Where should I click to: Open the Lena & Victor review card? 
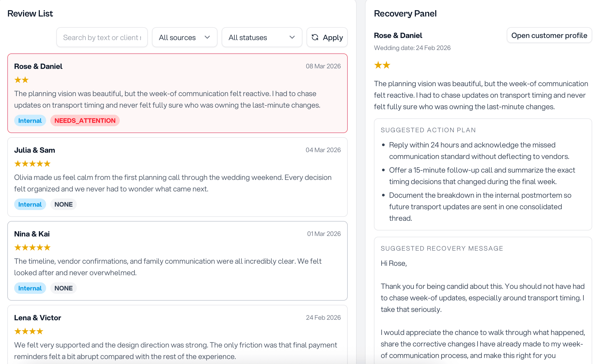[178, 338]
